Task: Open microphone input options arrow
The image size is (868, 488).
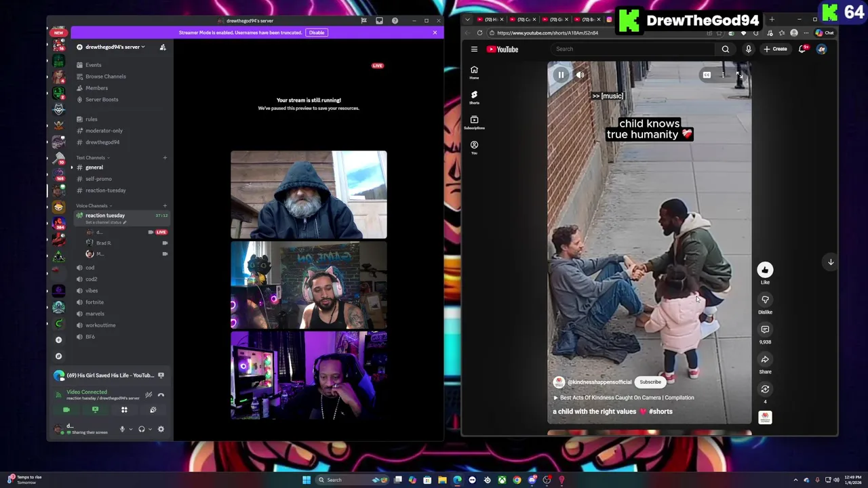Action: pyautogui.click(x=130, y=429)
